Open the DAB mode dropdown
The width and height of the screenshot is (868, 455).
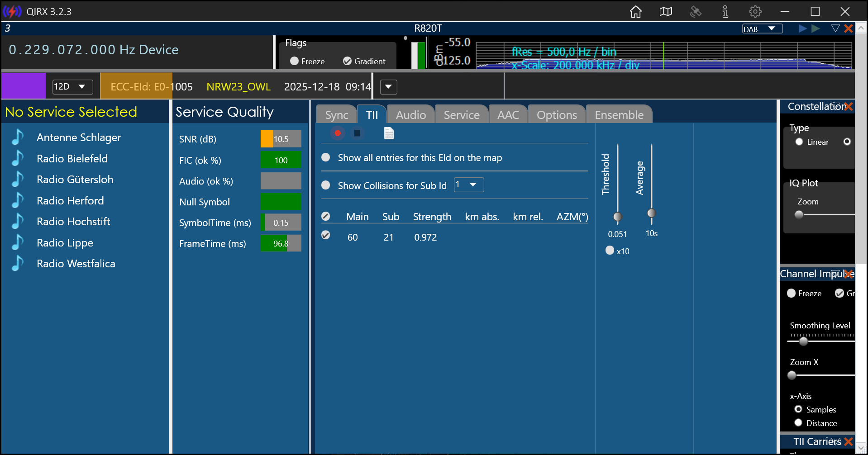[762, 29]
